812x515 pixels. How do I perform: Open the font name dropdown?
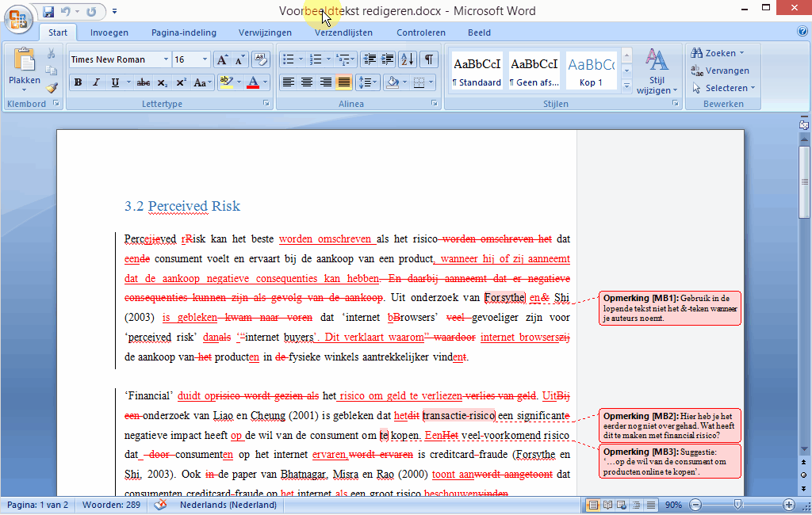pos(166,59)
